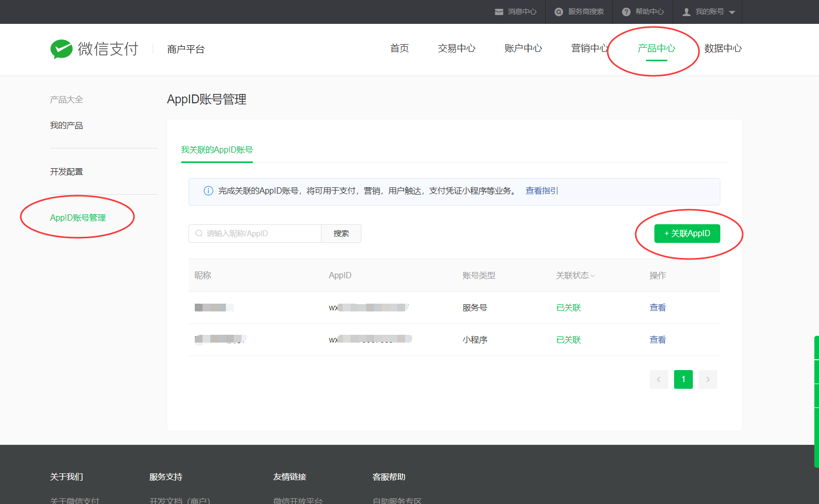Go to next page with the right arrow

point(708,379)
